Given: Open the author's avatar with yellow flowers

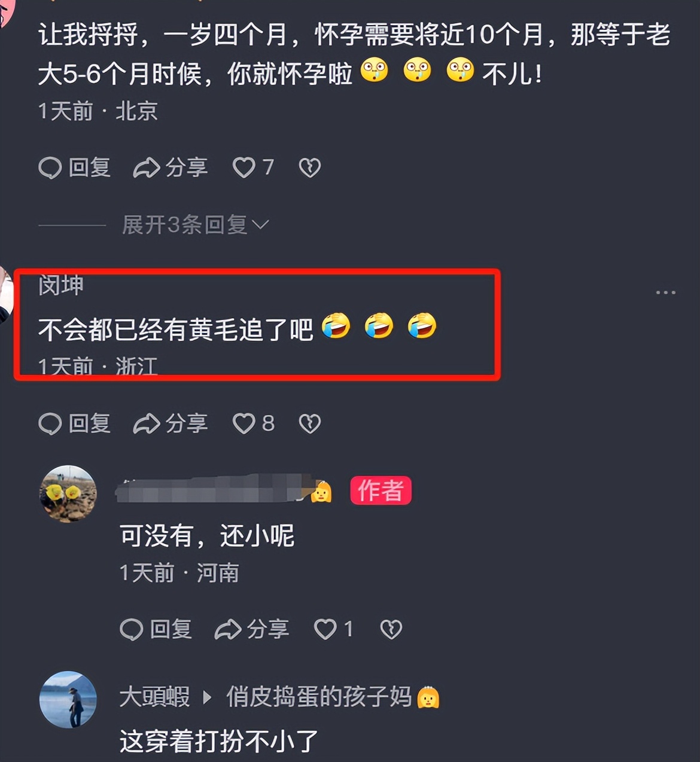Looking at the screenshot, I should pyautogui.click(x=68, y=494).
